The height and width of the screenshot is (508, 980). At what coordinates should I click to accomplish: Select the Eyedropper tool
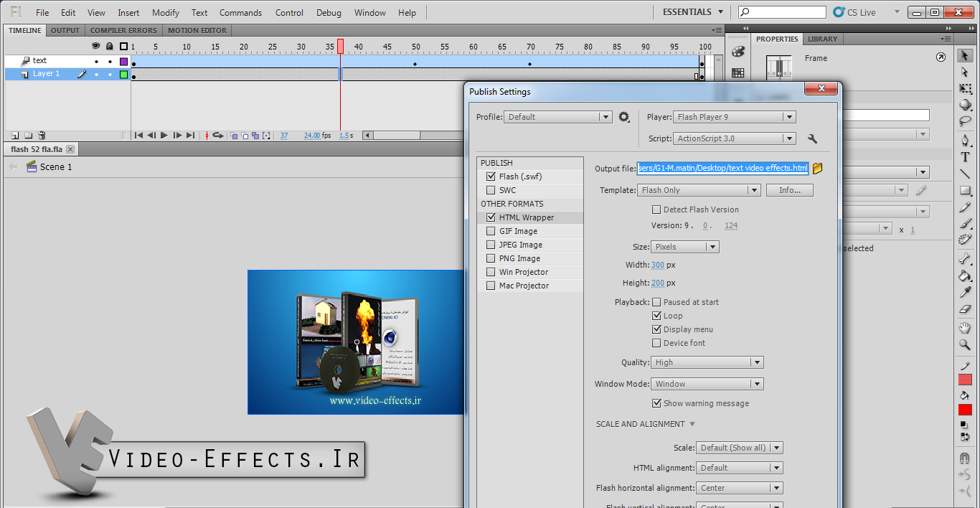(x=965, y=293)
